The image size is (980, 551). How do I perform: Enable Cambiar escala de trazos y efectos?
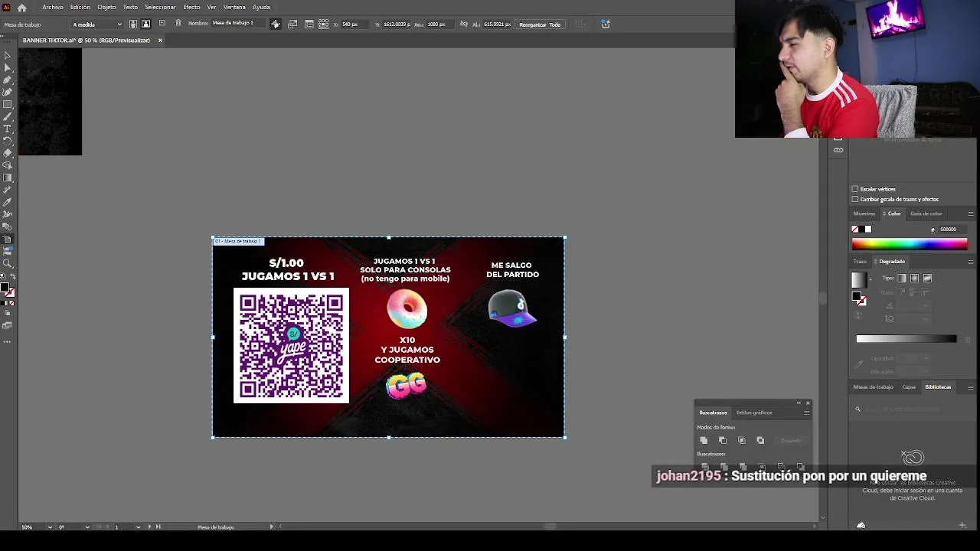(855, 200)
